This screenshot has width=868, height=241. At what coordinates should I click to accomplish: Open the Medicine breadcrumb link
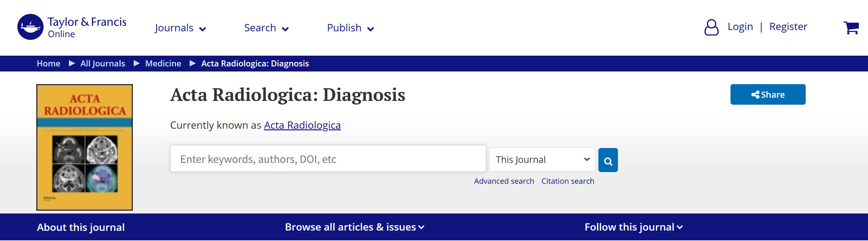click(163, 63)
